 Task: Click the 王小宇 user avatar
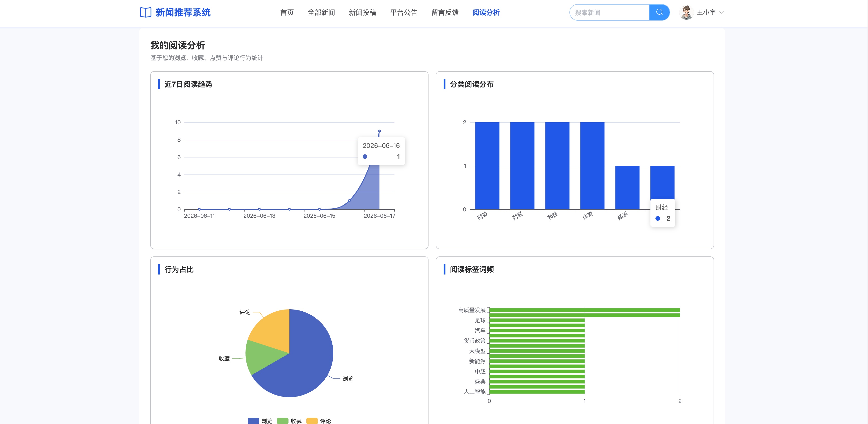pyautogui.click(x=686, y=13)
